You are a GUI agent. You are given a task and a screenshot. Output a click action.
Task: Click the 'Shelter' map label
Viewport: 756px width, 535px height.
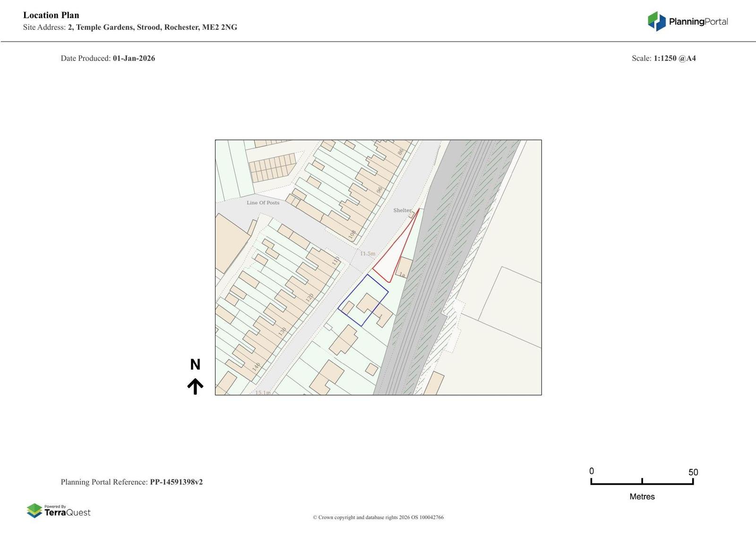pyautogui.click(x=403, y=210)
